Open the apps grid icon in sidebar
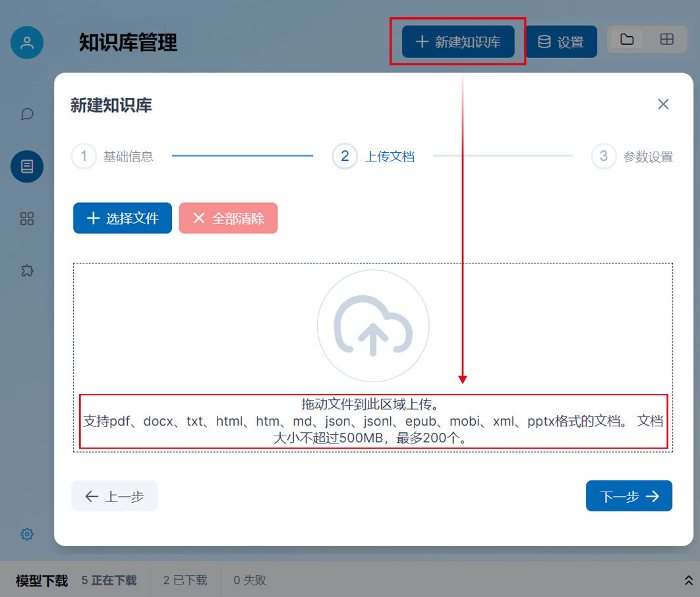The width and height of the screenshot is (700, 597). click(26, 218)
